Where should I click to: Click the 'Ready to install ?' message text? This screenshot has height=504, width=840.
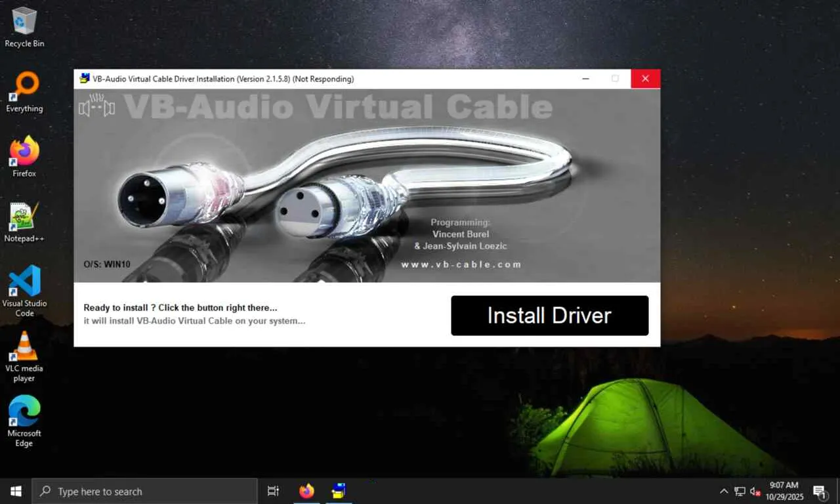(x=180, y=308)
